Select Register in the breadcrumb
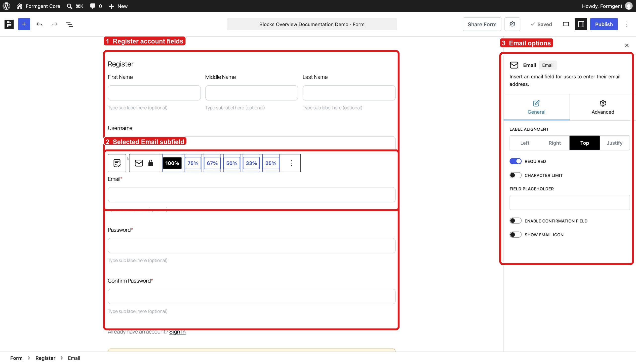Screen dimensions: 636x364 pyautogui.click(x=45, y=358)
